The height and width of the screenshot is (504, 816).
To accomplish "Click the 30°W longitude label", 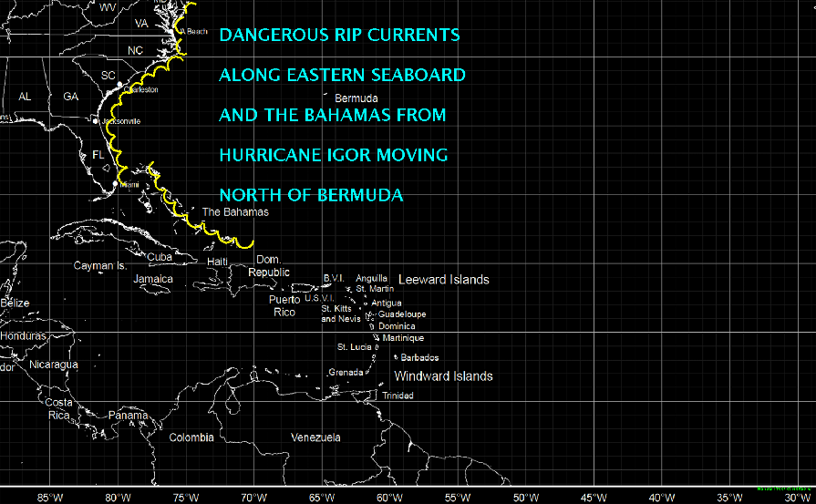I will click(x=798, y=498).
